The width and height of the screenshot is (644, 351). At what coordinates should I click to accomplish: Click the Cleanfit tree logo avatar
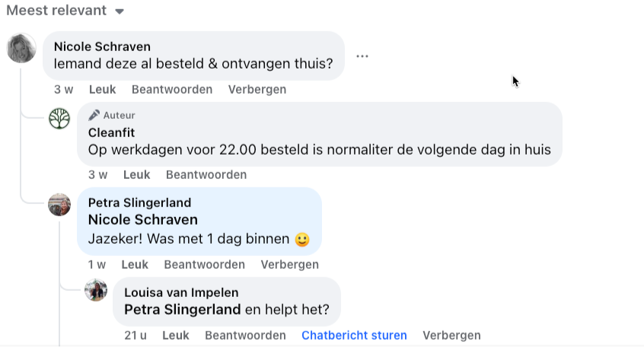coord(59,118)
